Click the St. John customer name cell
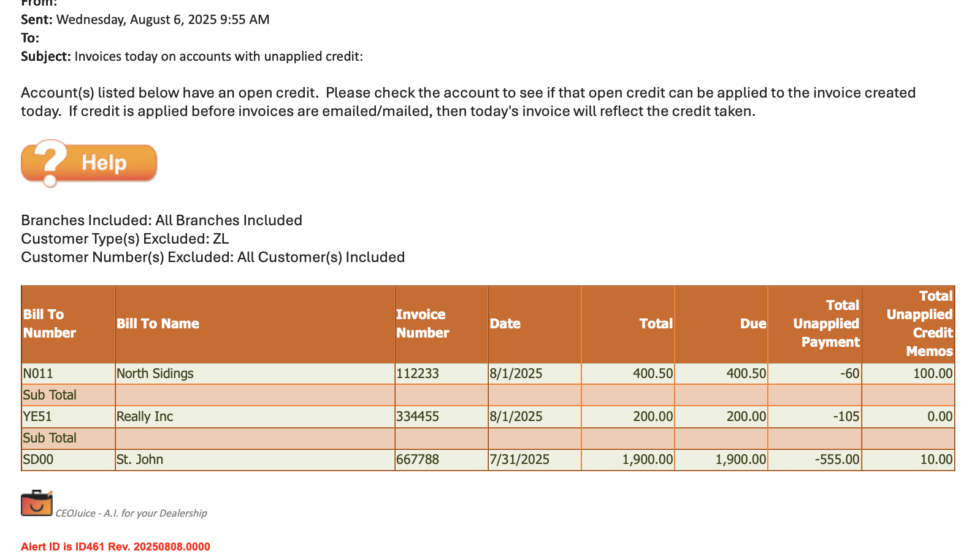This screenshot has width=980, height=556. pyautogui.click(x=255, y=460)
